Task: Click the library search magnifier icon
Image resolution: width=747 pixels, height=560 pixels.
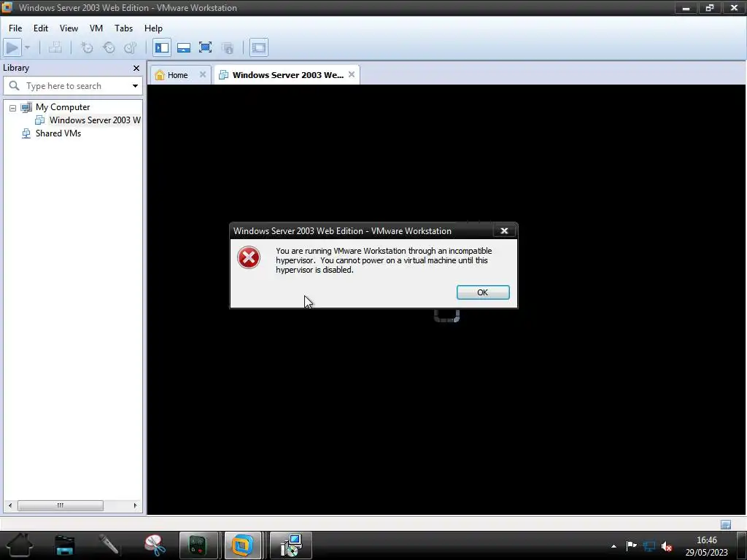Action: (x=15, y=86)
